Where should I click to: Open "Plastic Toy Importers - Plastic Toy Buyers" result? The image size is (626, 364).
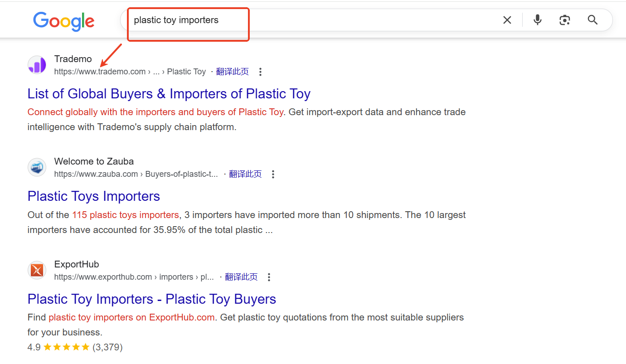click(152, 299)
